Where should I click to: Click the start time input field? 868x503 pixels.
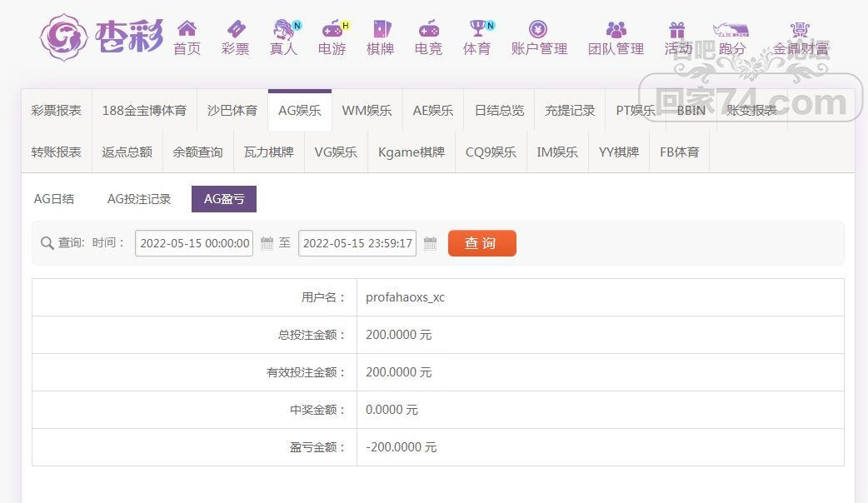tap(194, 243)
